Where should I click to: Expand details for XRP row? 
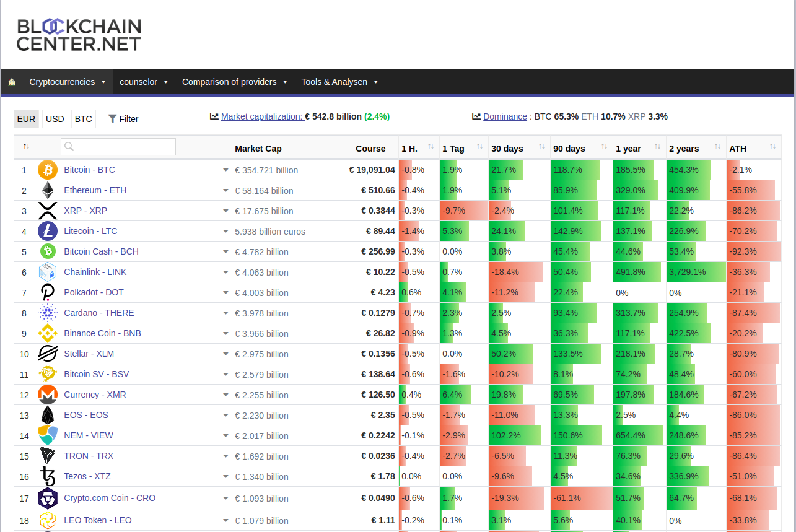coord(226,211)
